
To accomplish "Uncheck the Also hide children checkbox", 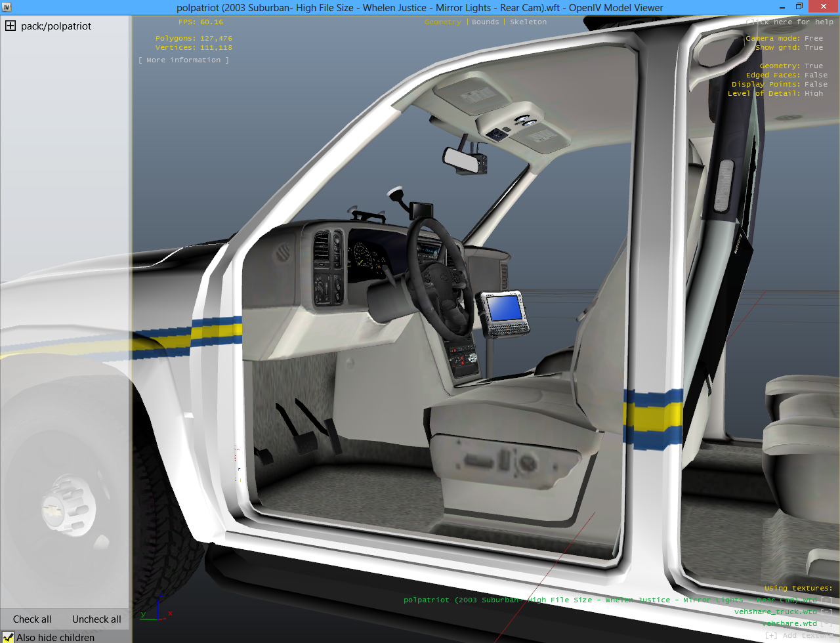I will tap(8, 637).
